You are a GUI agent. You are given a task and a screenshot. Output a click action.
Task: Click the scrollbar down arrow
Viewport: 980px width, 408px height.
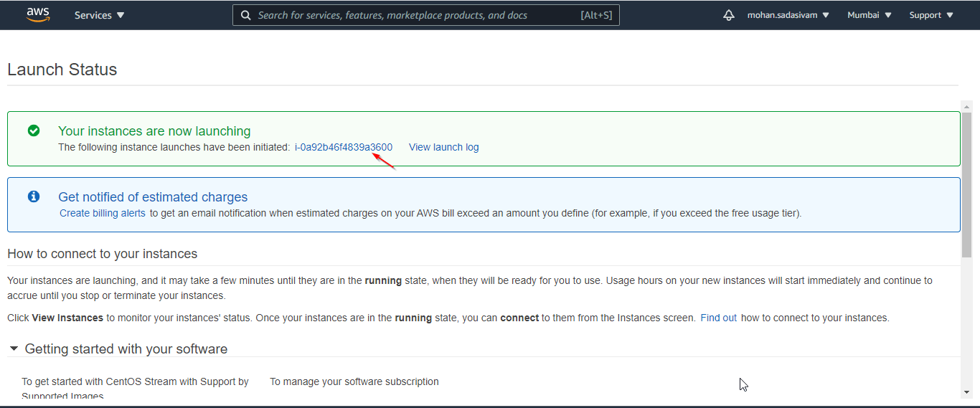coord(966,392)
